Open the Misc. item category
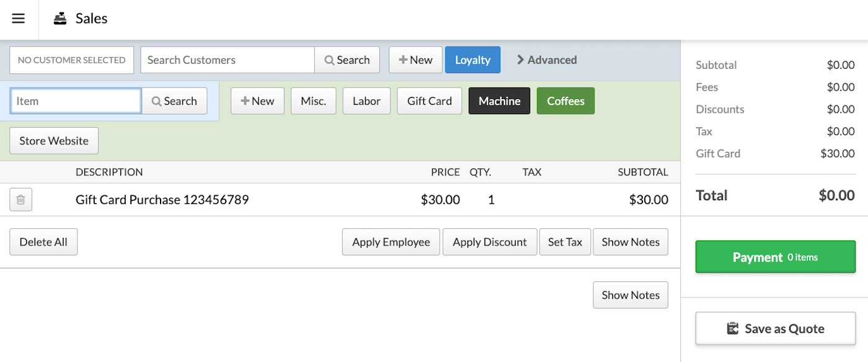Image resolution: width=868 pixels, height=362 pixels. 313,100
